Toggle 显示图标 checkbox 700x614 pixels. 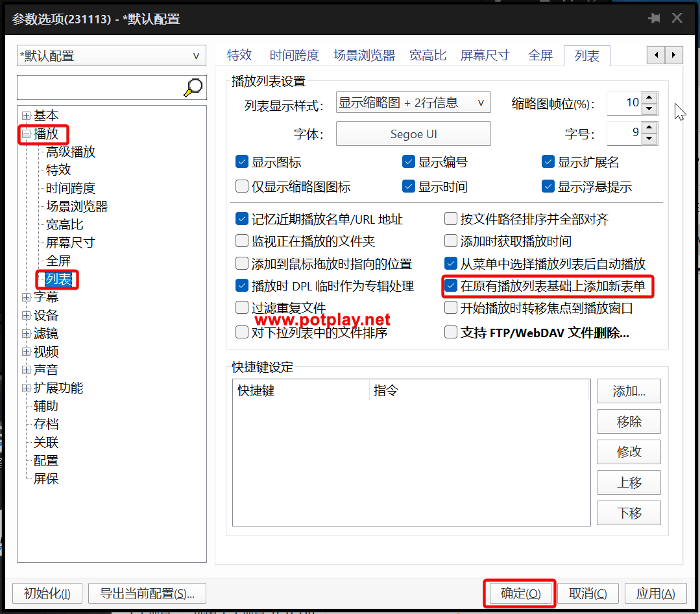241,161
